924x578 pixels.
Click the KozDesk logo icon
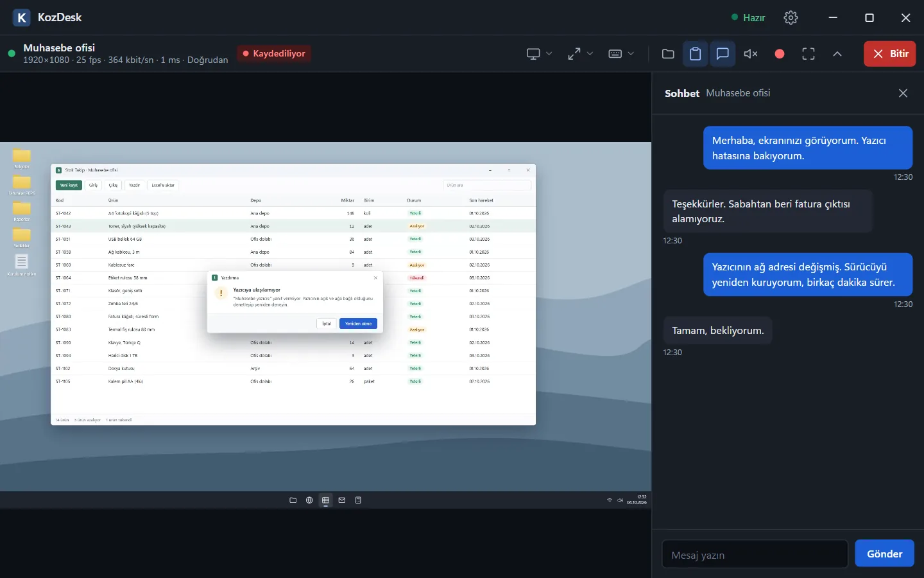pyautogui.click(x=21, y=18)
